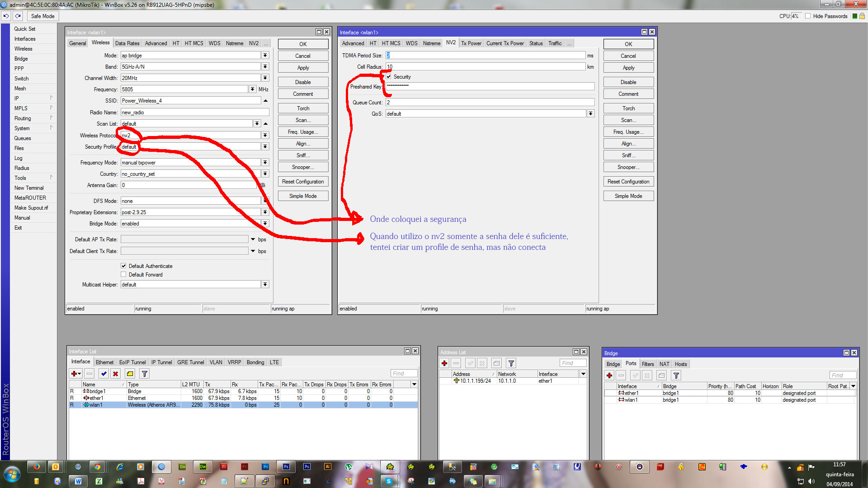
Task: Expand the Wireless Protocol dropdown
Action: click(x=265, y=135)
